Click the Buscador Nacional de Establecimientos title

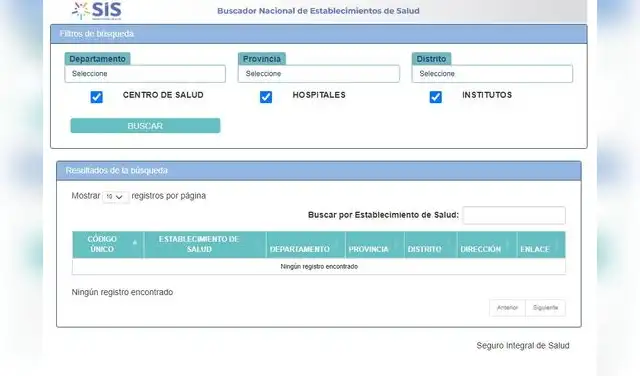(318, 11)
